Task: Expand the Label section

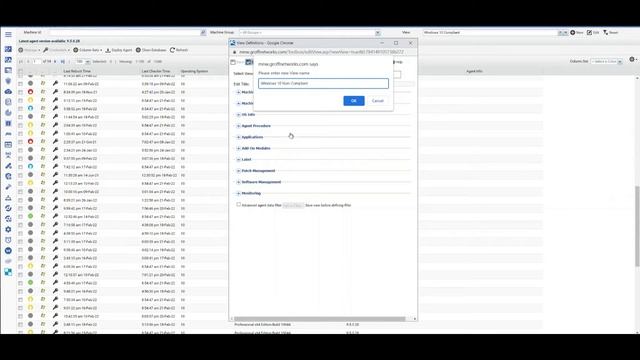Action: click(238, 160)
